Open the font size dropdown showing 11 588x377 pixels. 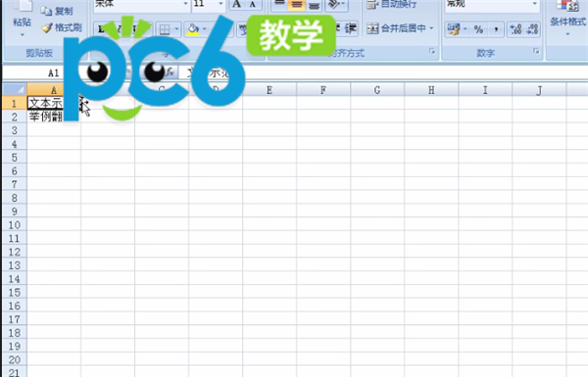coord(220,4)
